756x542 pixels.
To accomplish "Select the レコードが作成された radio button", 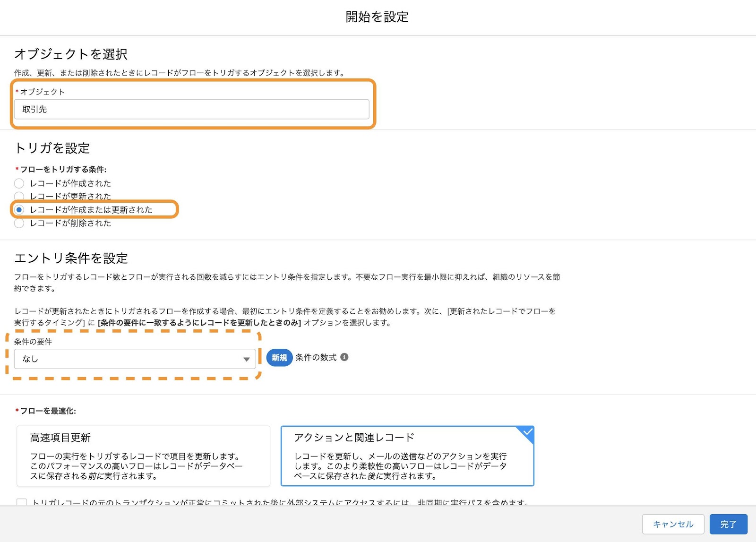I will point(19,183).
